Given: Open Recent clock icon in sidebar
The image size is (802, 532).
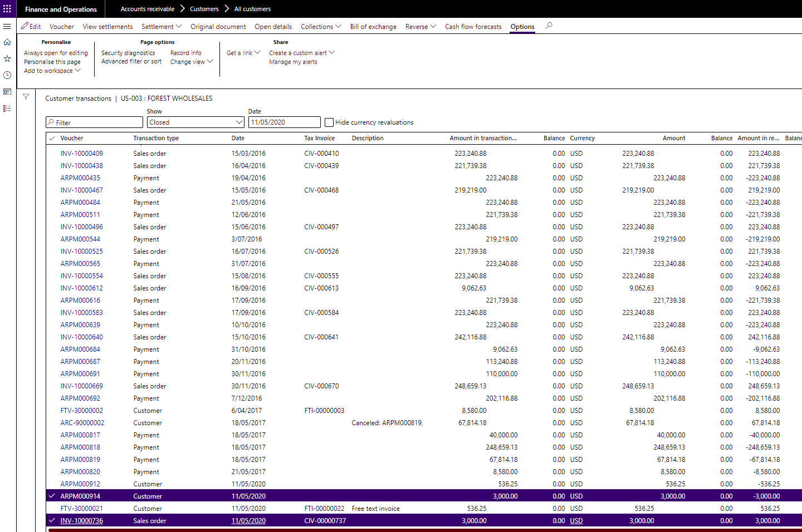Looking at the screenshot, I should (x=7, y=75).
